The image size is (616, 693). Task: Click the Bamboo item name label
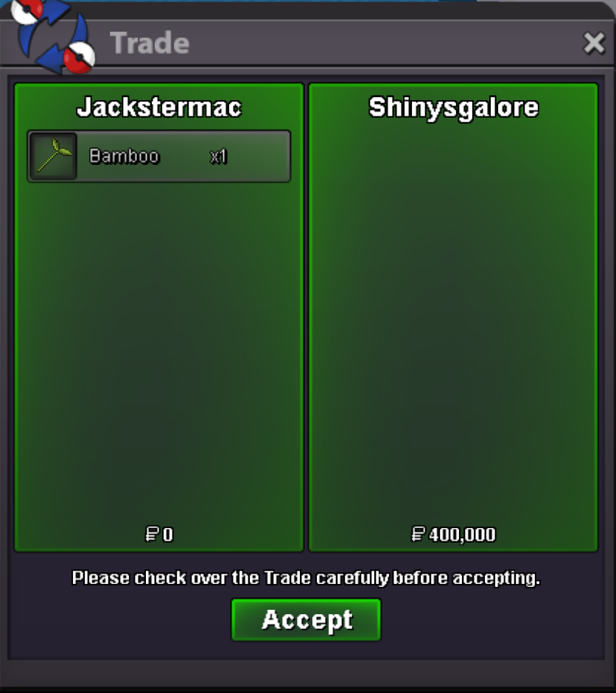tap(124, 156)
